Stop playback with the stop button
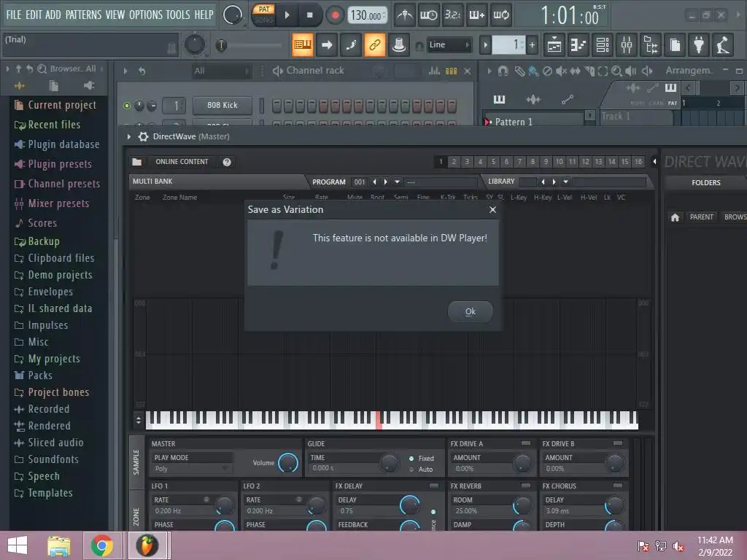The height and width of the screenshot is (560, 747). (309, 15)
